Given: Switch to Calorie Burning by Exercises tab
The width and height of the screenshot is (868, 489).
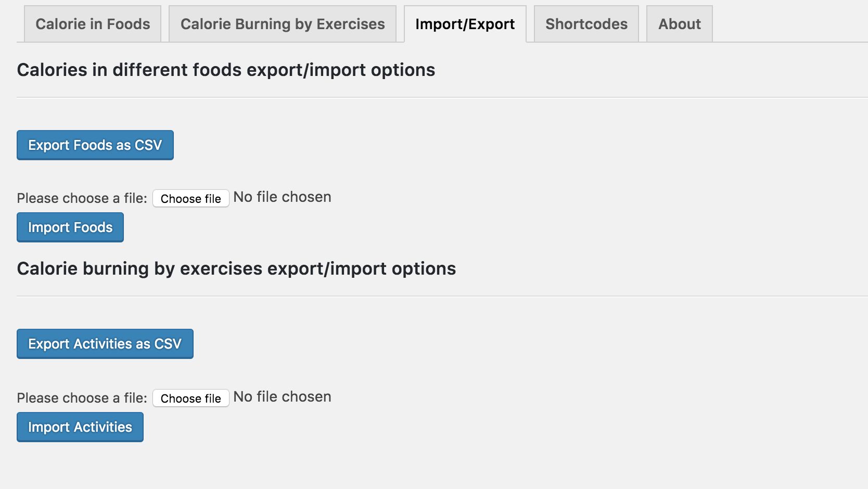Looking at the screenshot, I should tap(283, 24).
